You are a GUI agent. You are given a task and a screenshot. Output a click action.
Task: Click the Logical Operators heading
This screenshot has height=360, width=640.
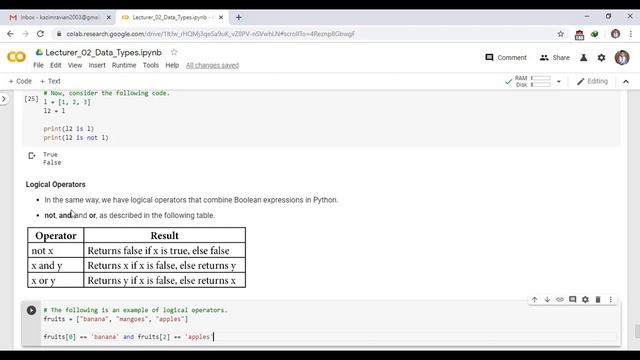pyautogui.click(x=56, y=184)
